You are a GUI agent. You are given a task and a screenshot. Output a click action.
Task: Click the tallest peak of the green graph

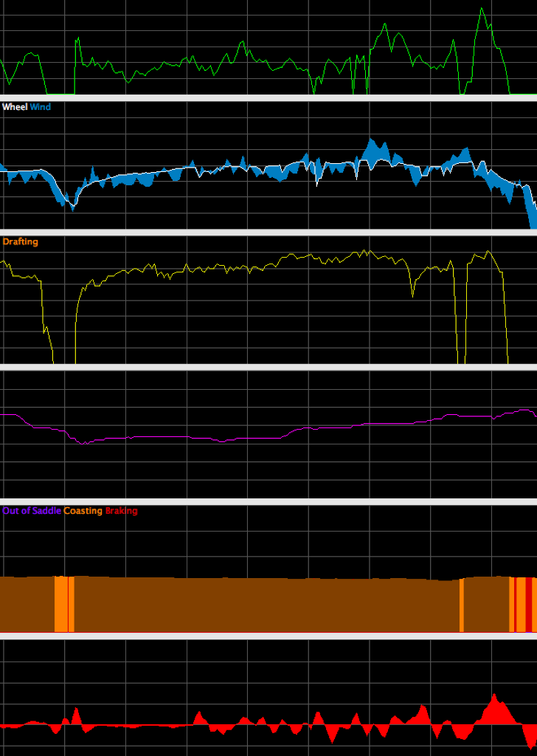[482, 10]
